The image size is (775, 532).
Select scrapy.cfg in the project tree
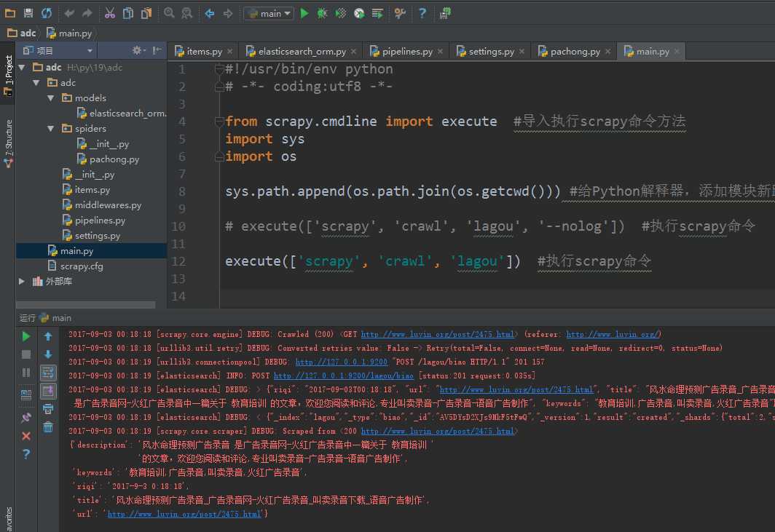(x=81, y=266)
